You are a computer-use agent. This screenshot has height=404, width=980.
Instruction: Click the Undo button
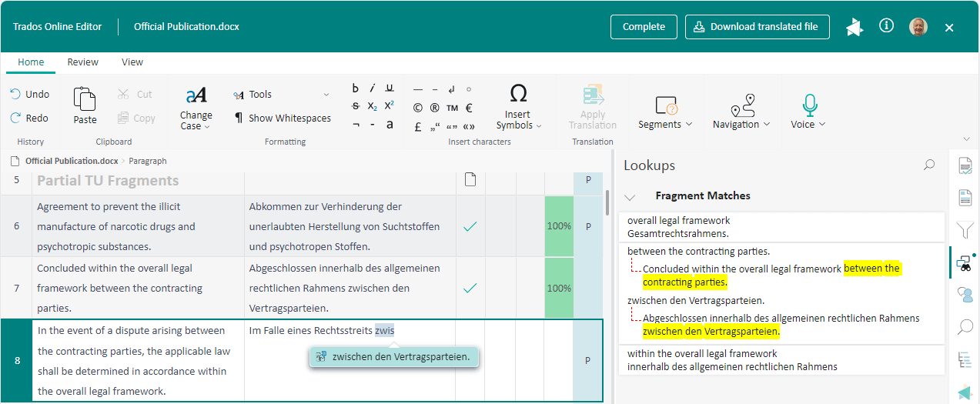point(29,94)
